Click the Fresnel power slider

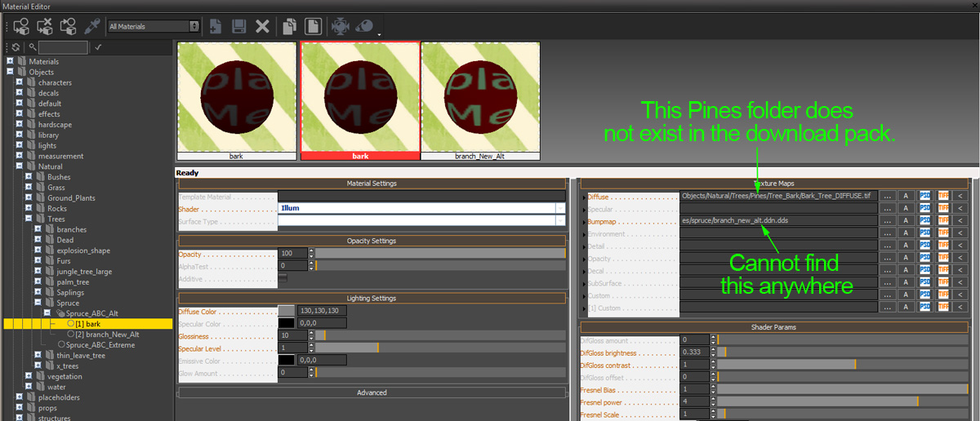tap(842, 401)
